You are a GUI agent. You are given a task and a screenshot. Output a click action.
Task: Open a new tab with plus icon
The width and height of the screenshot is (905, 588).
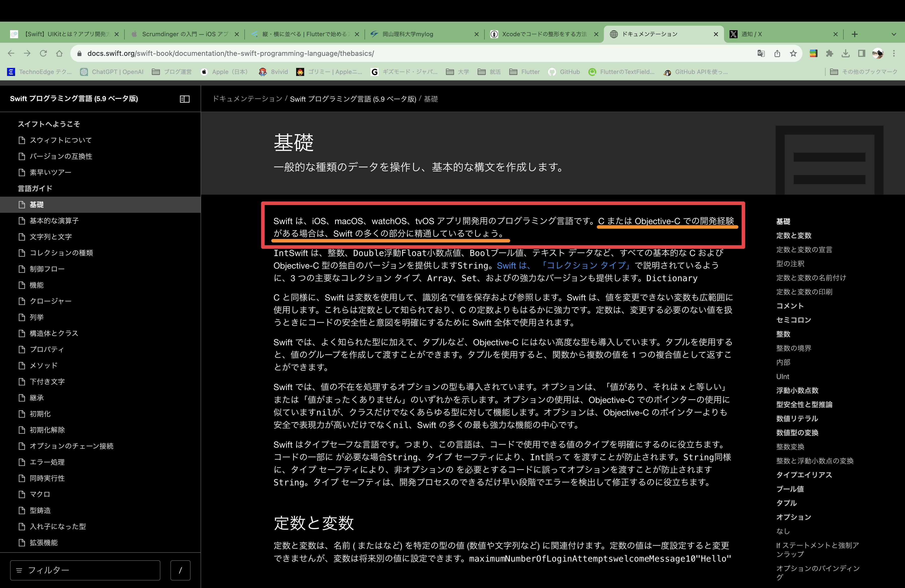coord(854,34)
